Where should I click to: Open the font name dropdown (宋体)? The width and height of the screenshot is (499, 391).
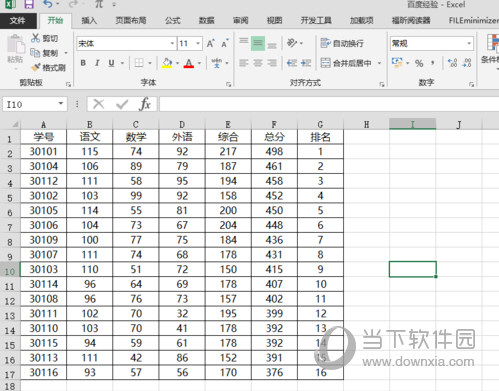172,43
